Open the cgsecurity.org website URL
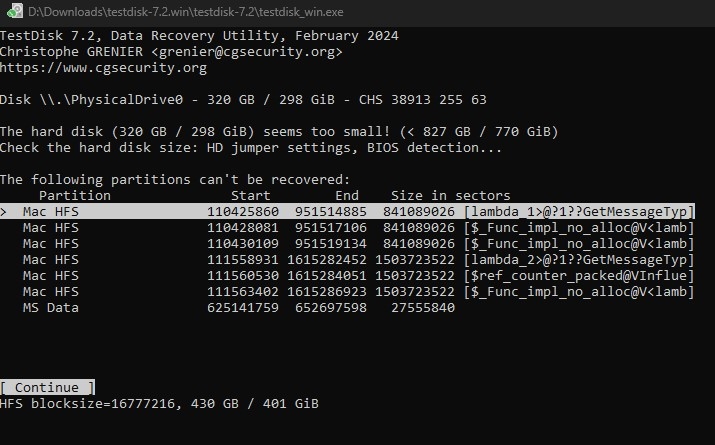The image size is (715, 445). [x=103, y=68]
